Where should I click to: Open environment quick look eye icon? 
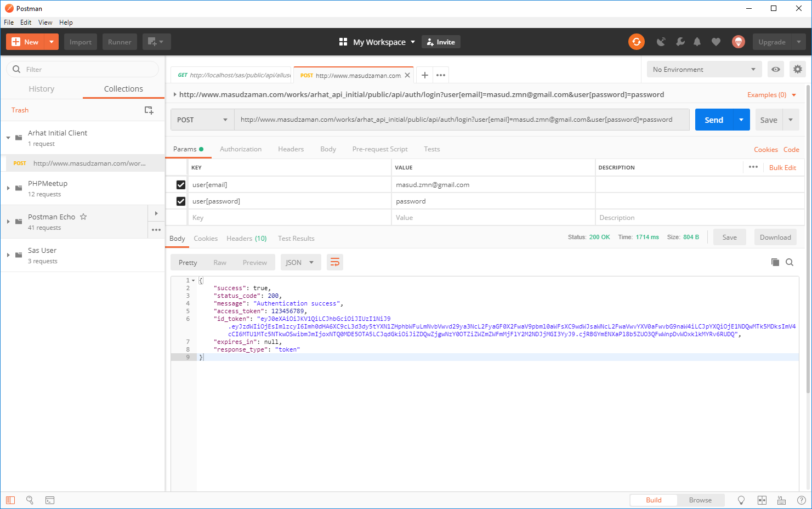(775, 69)
